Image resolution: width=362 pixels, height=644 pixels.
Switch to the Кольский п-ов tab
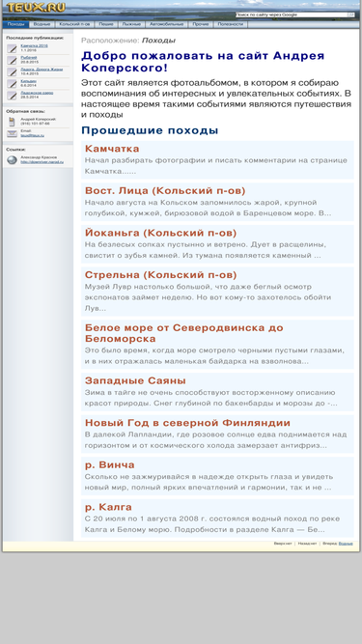point(74,24)
